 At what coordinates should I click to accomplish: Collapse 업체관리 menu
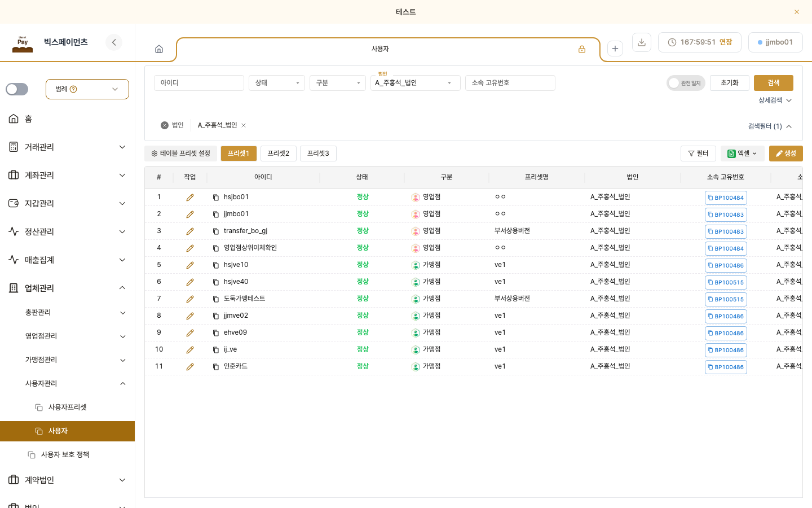point(68,288)
